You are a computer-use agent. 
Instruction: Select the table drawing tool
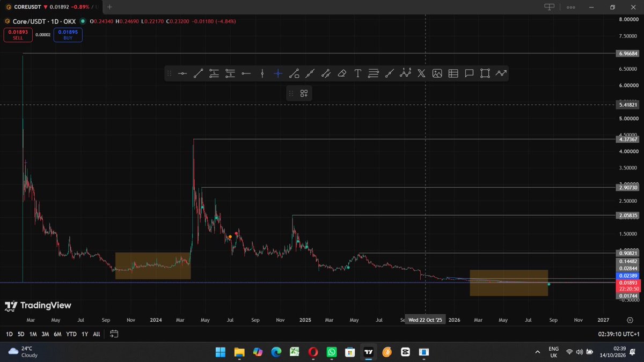[x=453, y=73]
